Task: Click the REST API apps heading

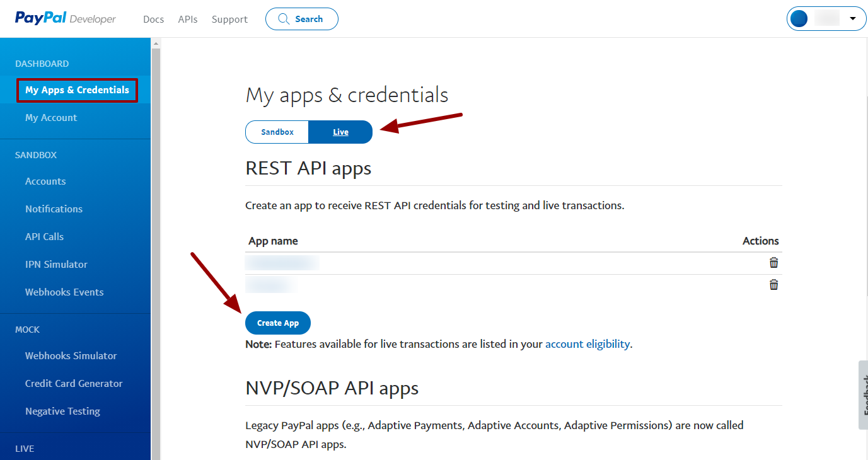Action: (x=308, y=168)
